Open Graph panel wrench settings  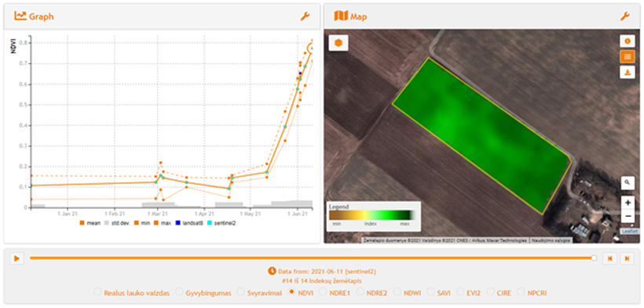pos(305,16)
